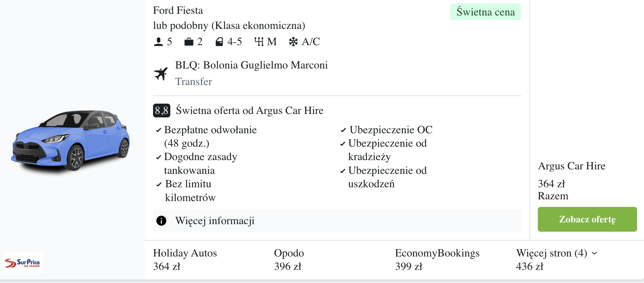
Task: Expand the Więcej informacji section
Action: (x=214, y=221)
